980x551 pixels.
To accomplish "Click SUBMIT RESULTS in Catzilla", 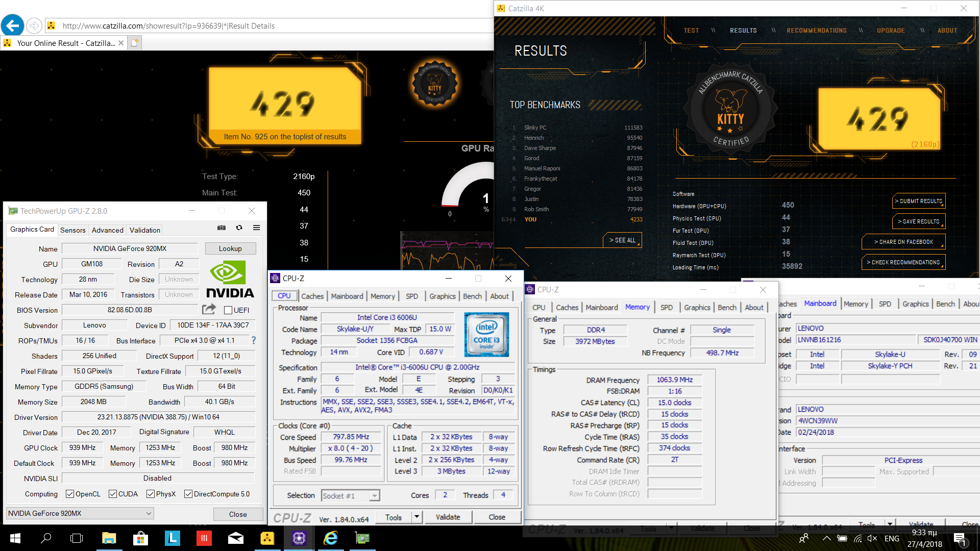I will pyautogui.click(x=919, y=201).
